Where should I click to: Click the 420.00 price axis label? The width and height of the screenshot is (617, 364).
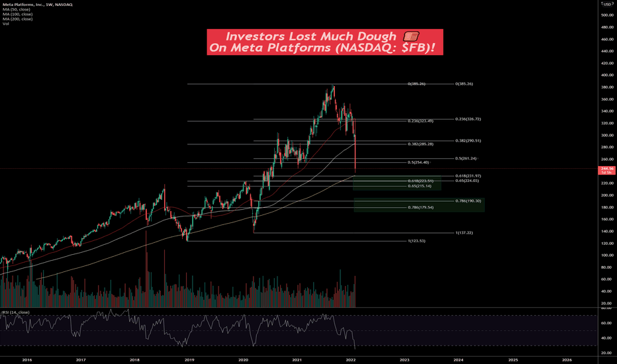point(607,64)
